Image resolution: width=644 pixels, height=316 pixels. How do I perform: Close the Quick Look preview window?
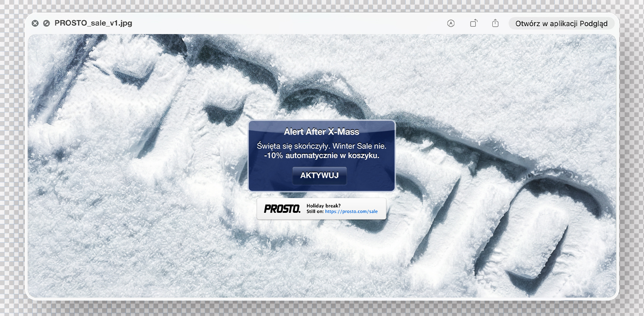point(35,23)
